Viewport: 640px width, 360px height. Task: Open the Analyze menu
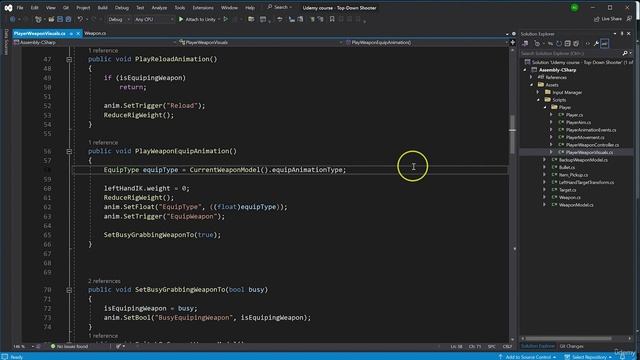[x=159, y=8]
